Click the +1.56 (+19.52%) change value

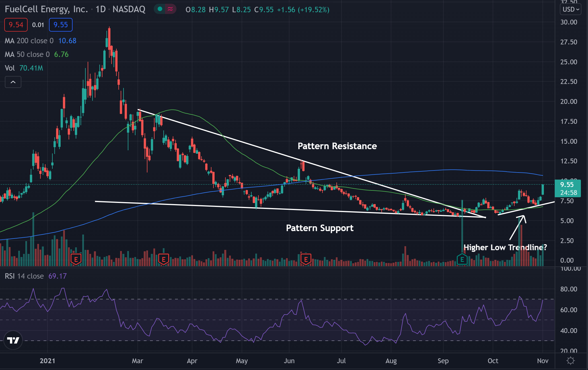click(303, 10)
